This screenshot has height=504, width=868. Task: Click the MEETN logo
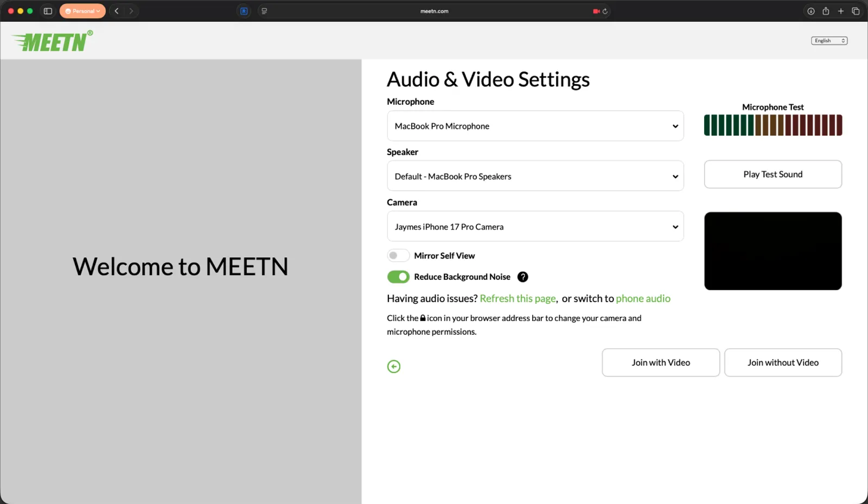[52, 41]
